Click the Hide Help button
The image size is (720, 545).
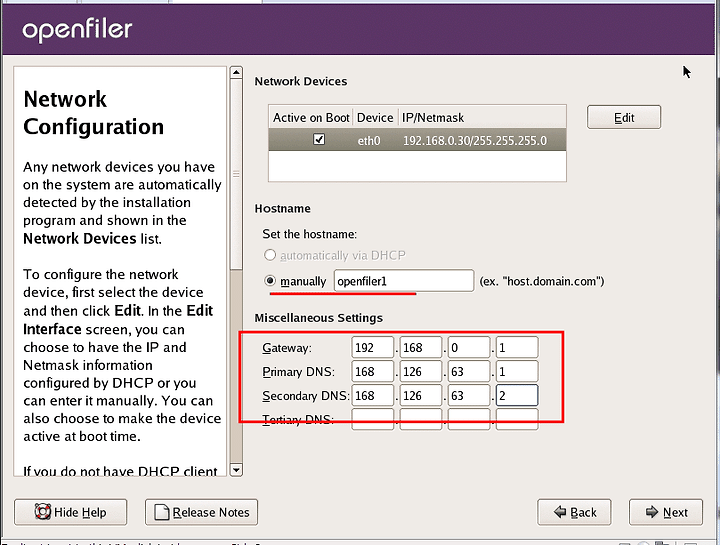coord(70,512)
